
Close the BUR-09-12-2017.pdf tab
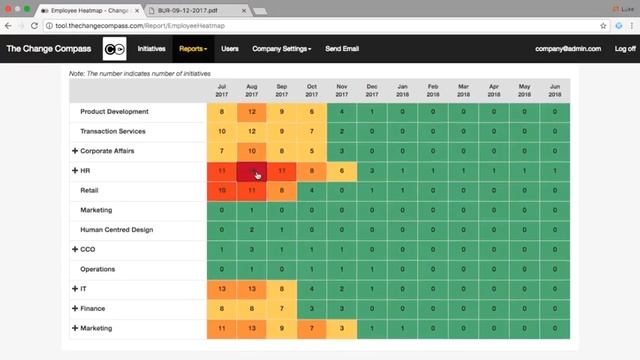coord(244,11)
